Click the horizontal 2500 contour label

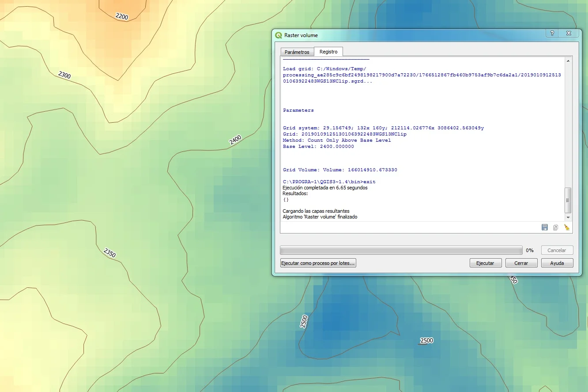426,340
